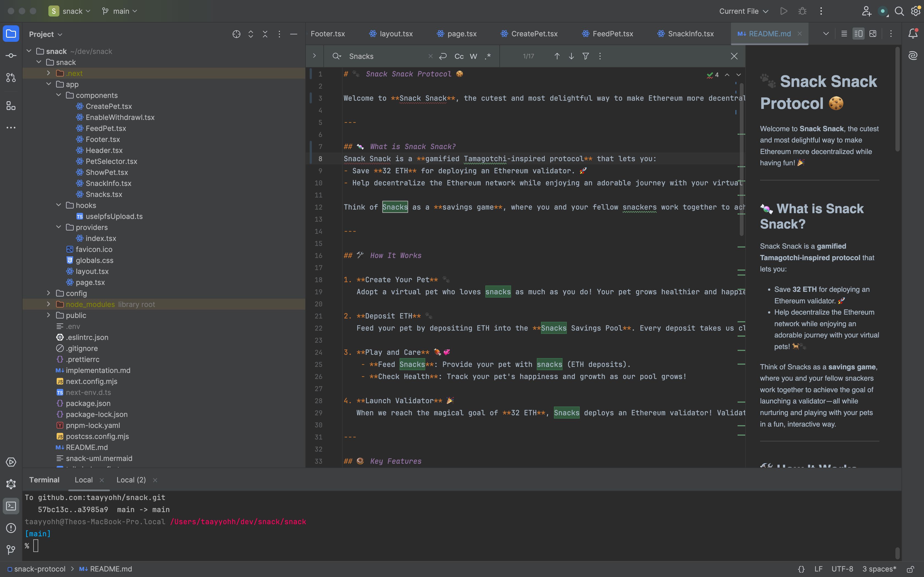Open the Notifications bell
The width and height of the screenshot is (924, 577).
913,34
